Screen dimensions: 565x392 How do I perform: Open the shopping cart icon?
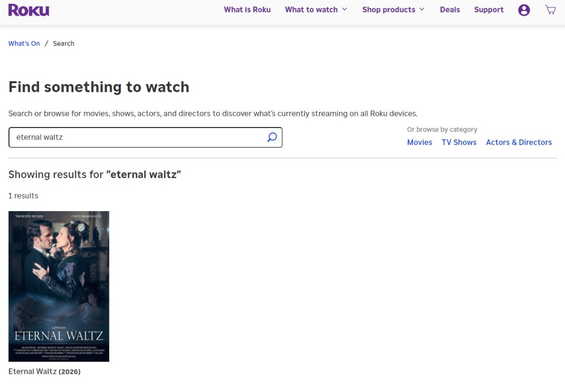[550, 10]
